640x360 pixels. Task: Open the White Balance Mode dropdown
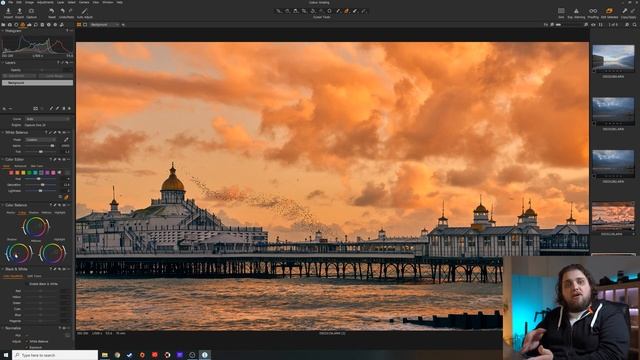click(x=40, y=140)
